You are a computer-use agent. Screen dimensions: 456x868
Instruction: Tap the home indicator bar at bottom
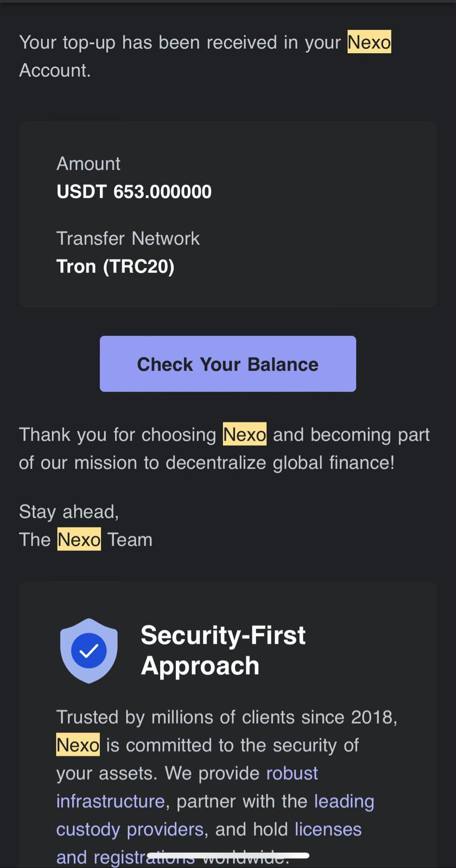[x=228, y=856]
